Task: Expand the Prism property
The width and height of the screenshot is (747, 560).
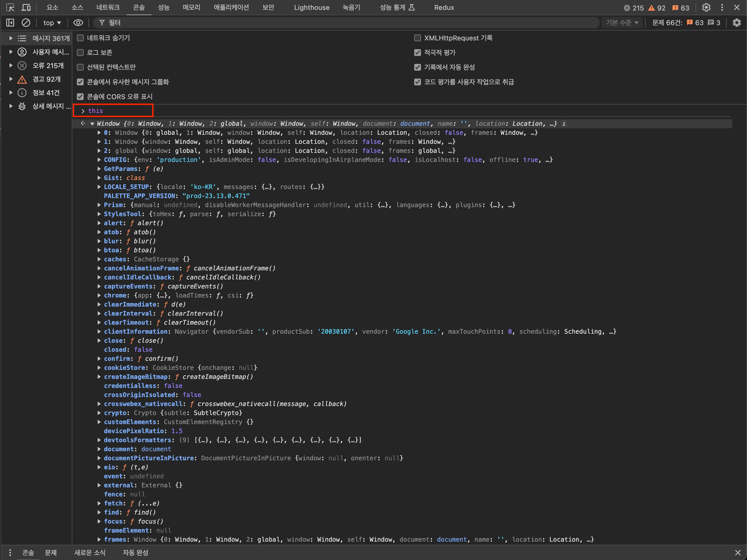Action: [x=99, y=205]
